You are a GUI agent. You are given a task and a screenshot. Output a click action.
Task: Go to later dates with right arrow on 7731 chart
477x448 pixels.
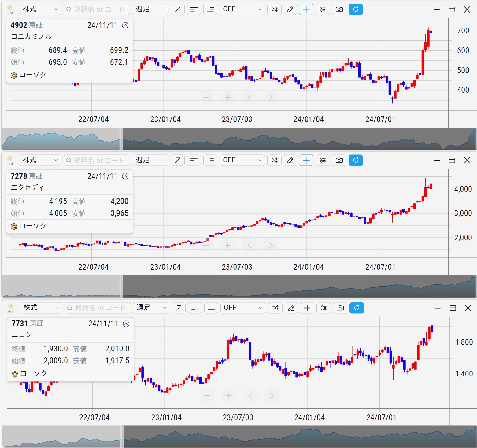point(272,396)
